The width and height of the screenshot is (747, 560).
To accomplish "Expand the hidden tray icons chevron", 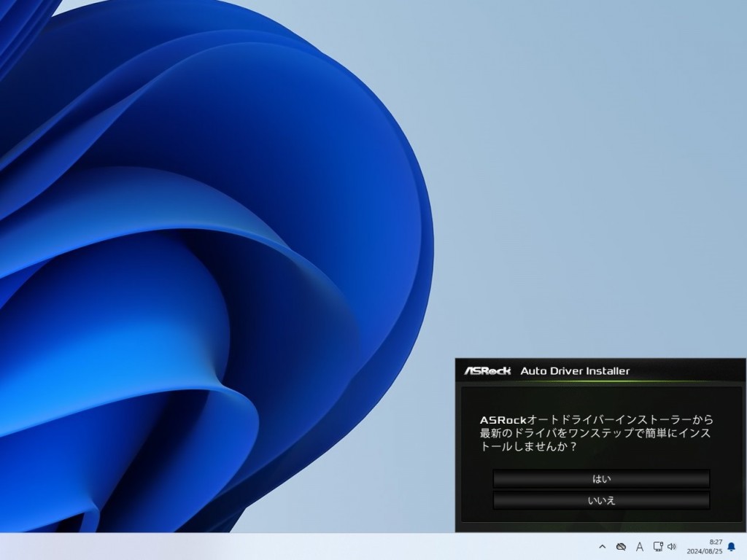I will click(x=602, y=546).
